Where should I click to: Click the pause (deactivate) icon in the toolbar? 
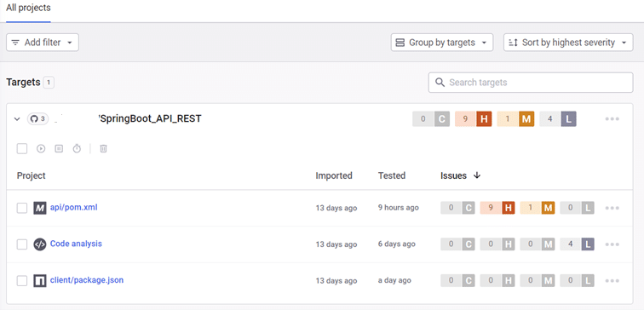(x=59, y=149)
